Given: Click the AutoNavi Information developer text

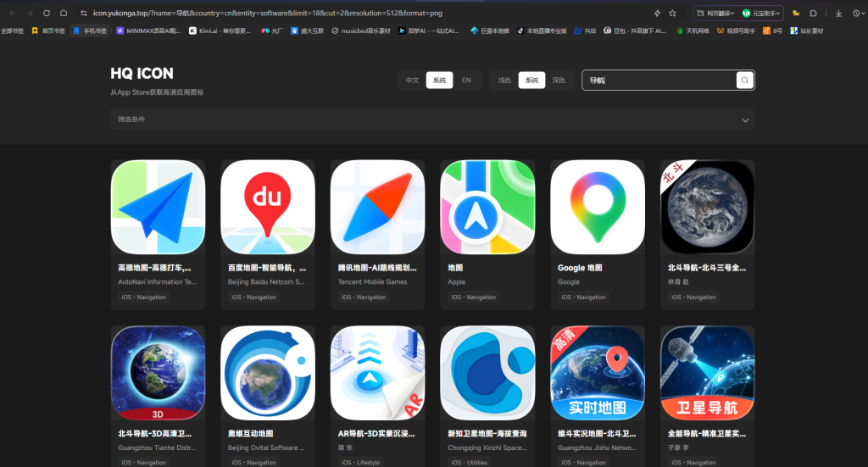Looking at the screenshot, I should coord(157,282).
